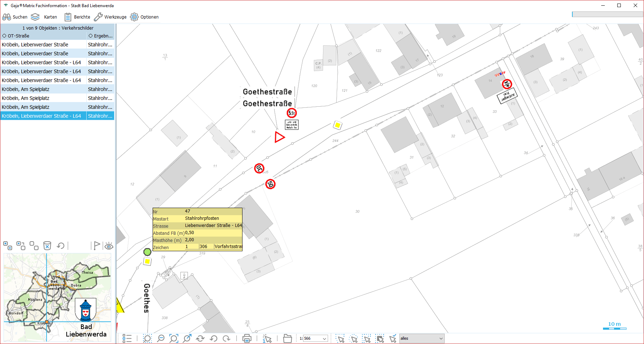This screenshot has width=644, height=344.
Task: Open the Karten menu
Action: point(44,17)
